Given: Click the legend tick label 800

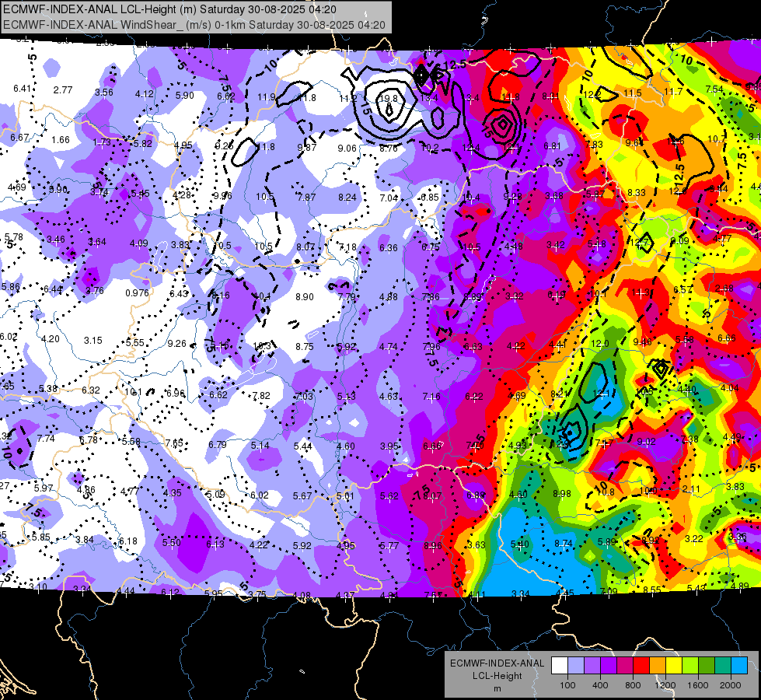Looking at the screenshot, I should pos(633,685).
